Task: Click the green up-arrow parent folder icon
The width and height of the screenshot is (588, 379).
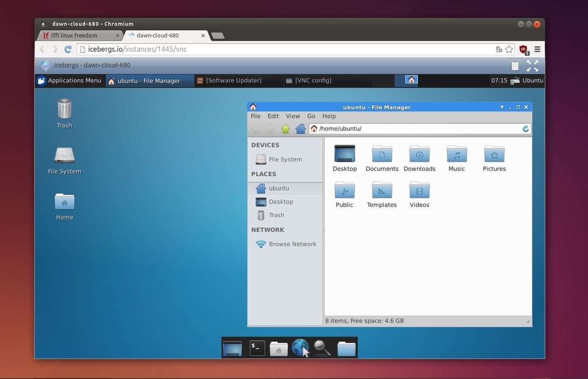Action: [285, 129]
